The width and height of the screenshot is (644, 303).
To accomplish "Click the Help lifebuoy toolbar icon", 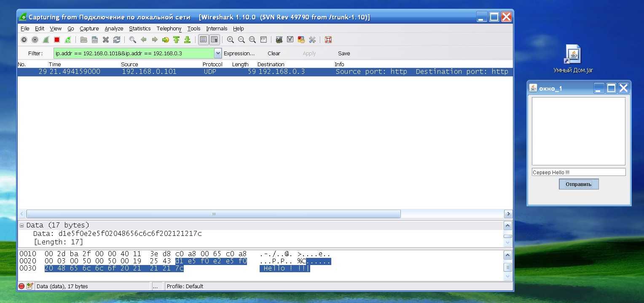I will 328,40.
